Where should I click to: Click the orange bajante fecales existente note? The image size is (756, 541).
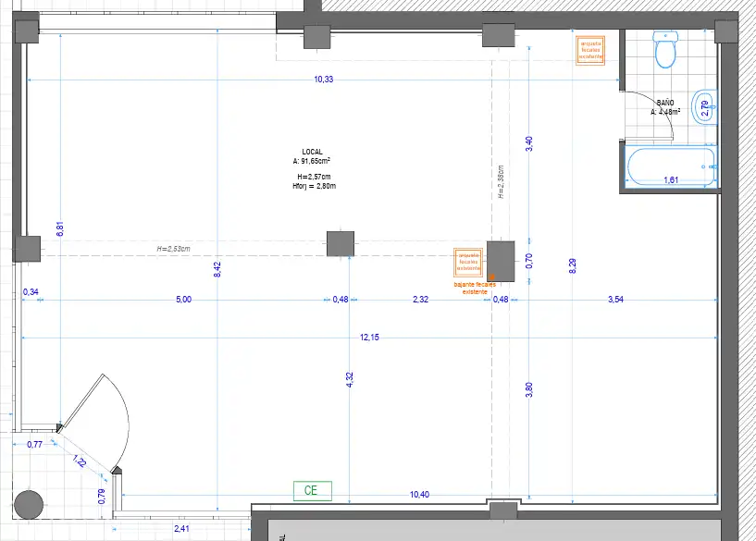click(x=475, y=289)
